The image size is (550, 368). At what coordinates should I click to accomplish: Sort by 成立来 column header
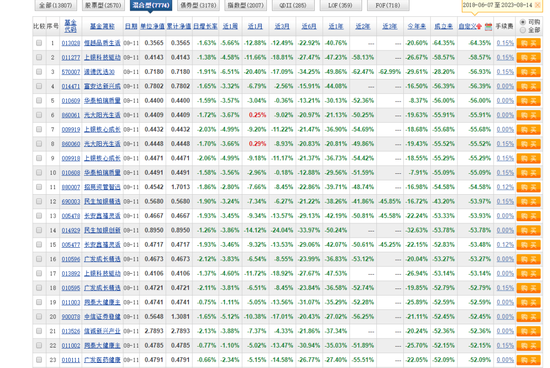[x=443, y=26]
